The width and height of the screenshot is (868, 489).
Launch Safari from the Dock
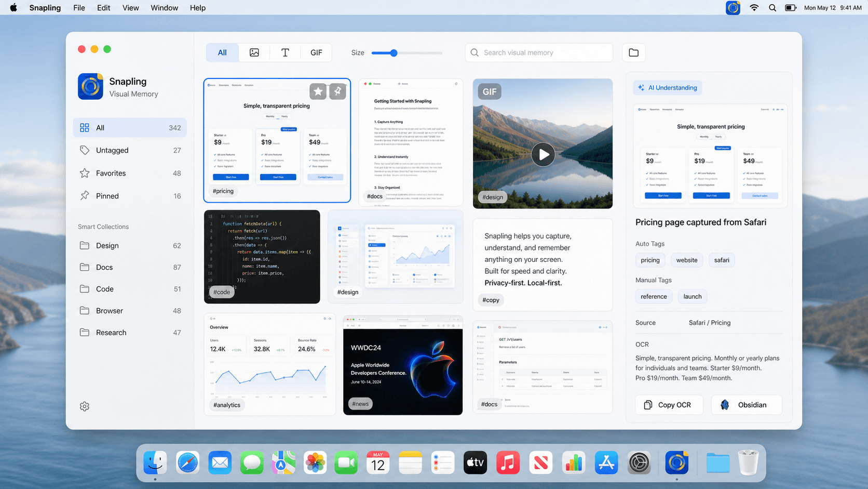click(187, 462)
